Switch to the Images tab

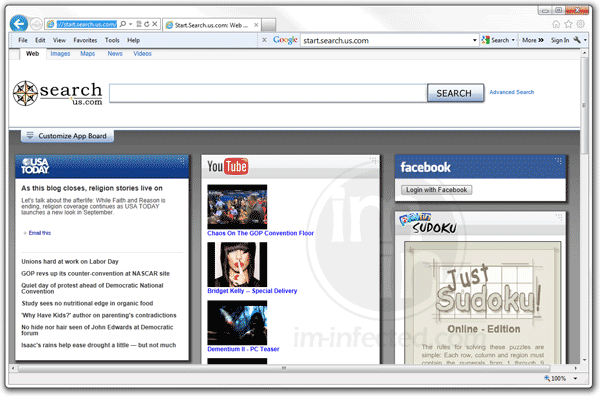pyautogui.click(x=60, y=54)
